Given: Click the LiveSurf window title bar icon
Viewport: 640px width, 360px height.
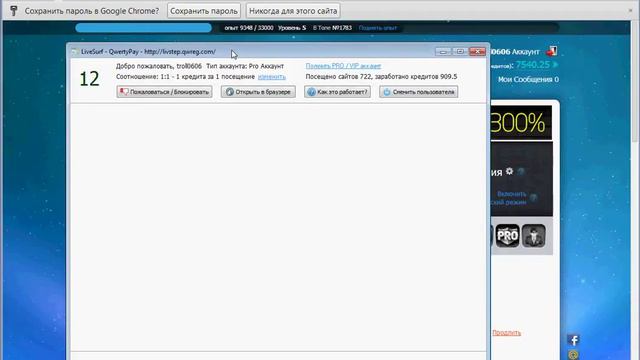Looking at the screenshot, I should 75,52.
